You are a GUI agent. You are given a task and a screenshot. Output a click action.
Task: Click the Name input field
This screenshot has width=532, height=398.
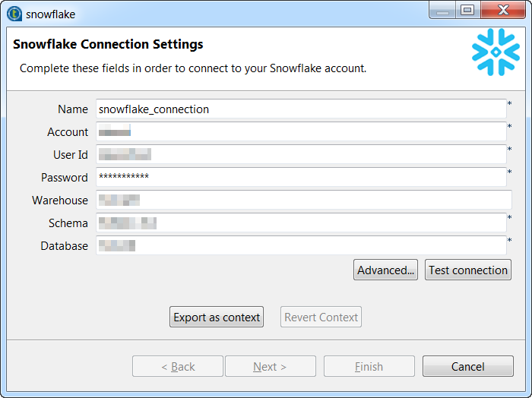[301, 109]
